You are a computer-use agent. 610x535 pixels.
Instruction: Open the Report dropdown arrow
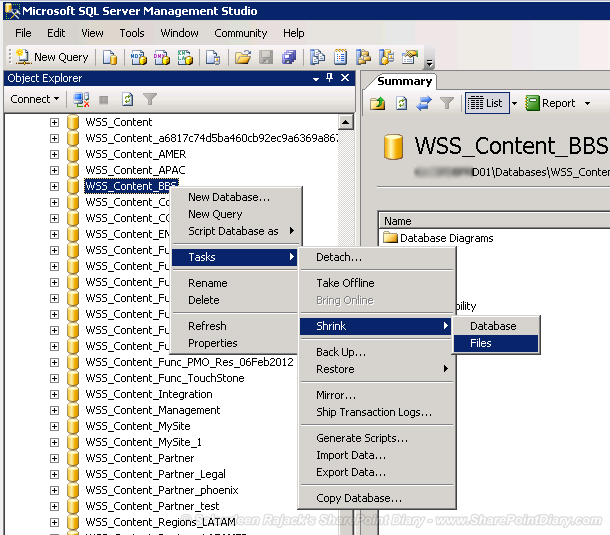pyautogui.click(x=587, y=103)
